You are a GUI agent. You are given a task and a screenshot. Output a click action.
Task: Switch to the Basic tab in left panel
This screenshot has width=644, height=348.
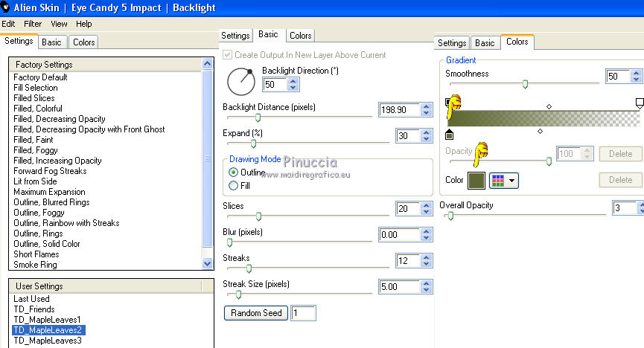[x=51, y=42]
